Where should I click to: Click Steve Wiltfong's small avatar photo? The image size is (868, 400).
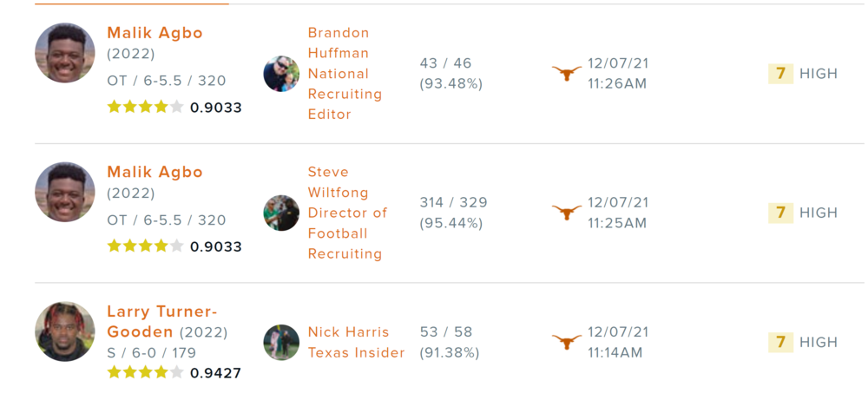pyautogui.click(x=281, y=213)
